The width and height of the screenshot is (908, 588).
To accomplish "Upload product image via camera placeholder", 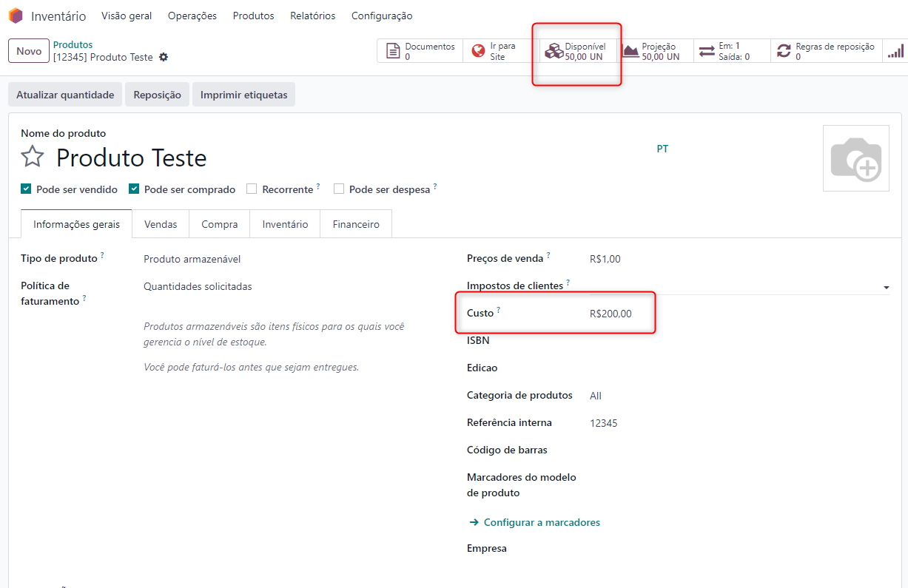I will tap(856, 158).
